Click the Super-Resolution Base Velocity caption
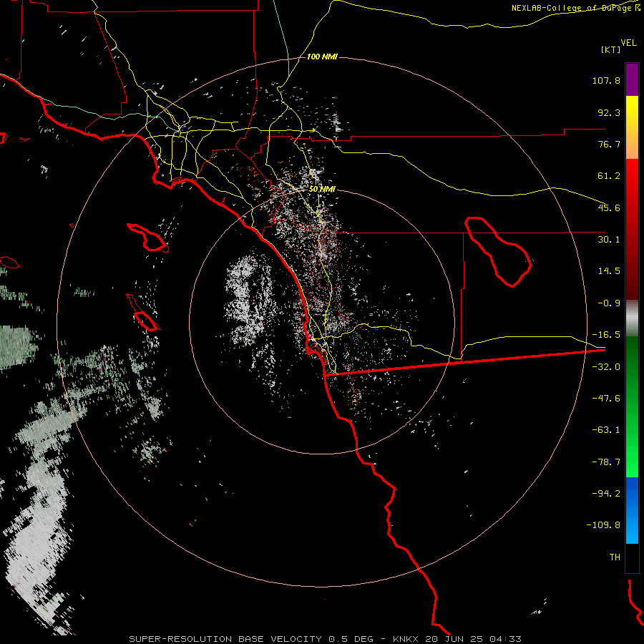Viewport: 644px width, 644px height. 326,639
